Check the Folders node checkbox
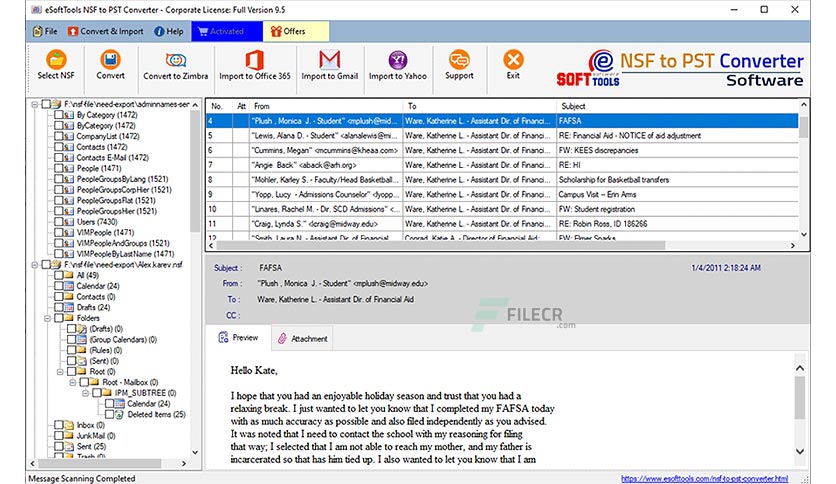Screen dimensions: 836x484 coord(58,318)
